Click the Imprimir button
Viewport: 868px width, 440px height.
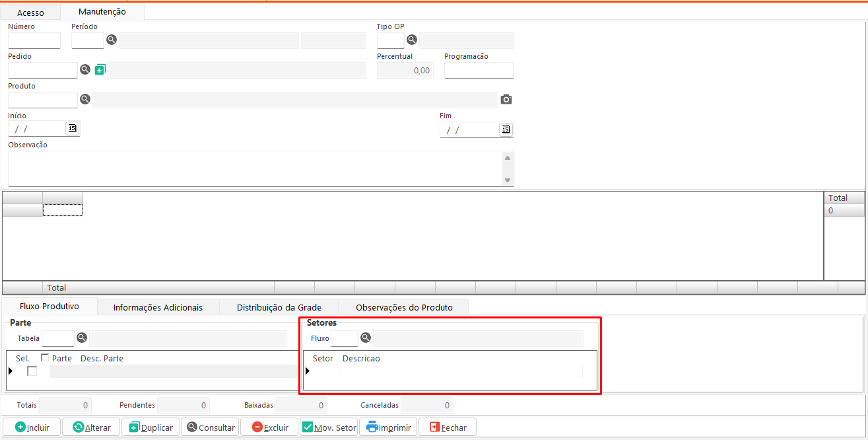click(388, 427)
